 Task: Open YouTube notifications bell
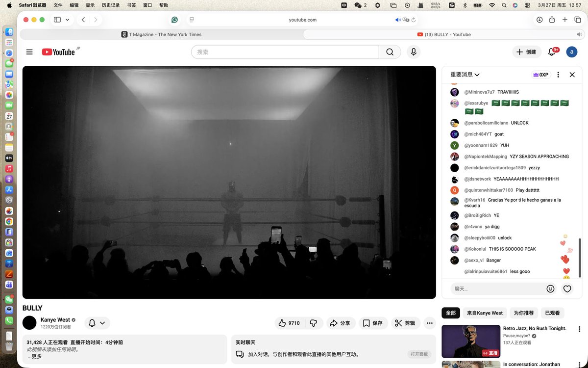pos(552,52)
